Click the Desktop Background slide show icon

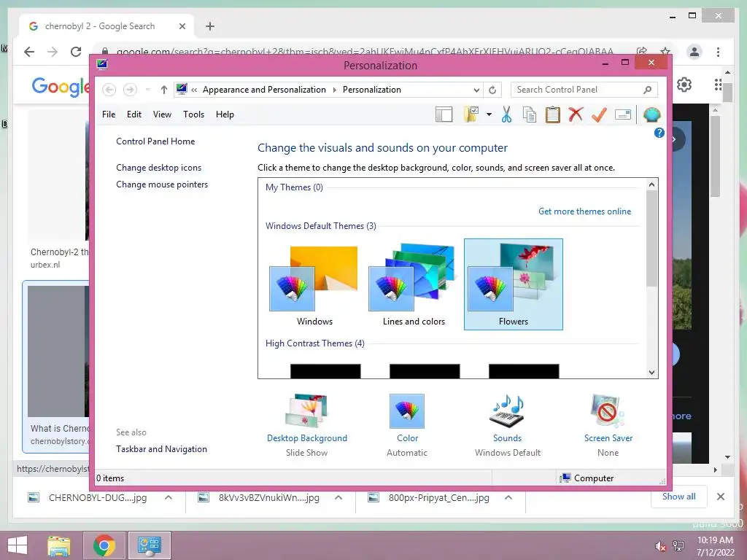point(306,411)
